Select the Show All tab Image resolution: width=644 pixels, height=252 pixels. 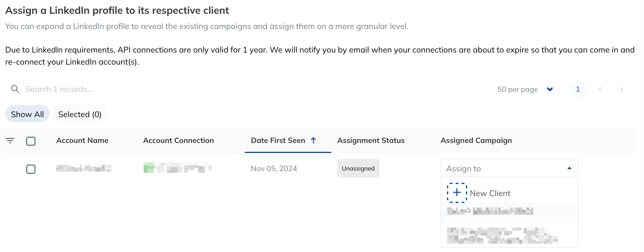click(x=27, y=114)
